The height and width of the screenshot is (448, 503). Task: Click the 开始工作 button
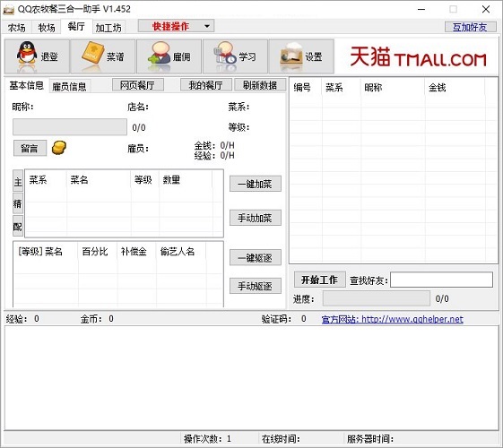[x=319, y=280]
